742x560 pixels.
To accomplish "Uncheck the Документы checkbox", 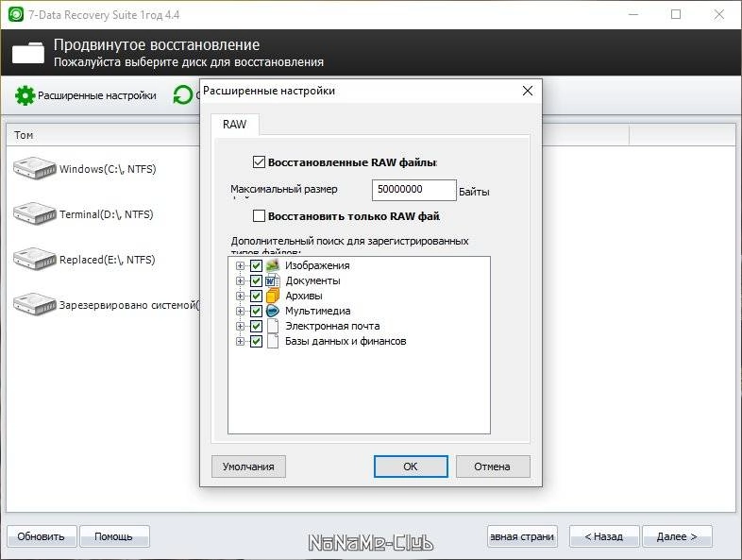I will tap(256, 280).
